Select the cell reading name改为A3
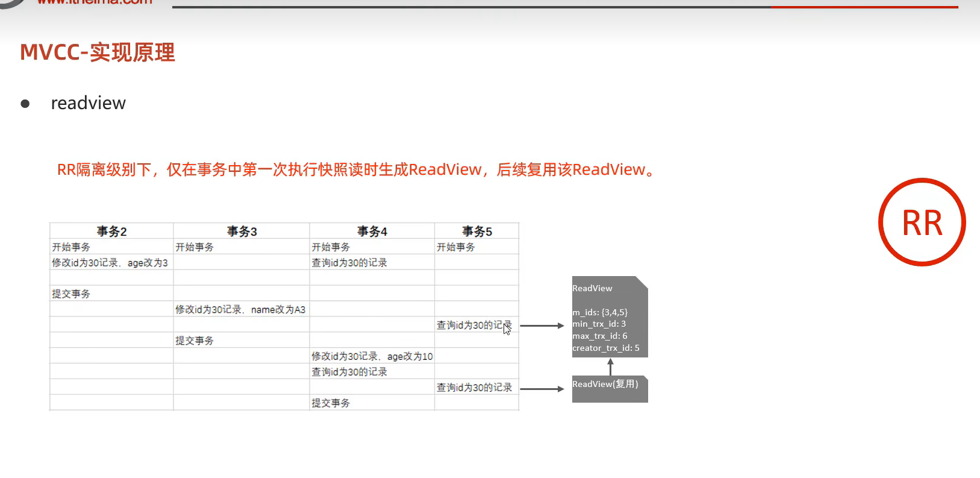 pos(240,309)
